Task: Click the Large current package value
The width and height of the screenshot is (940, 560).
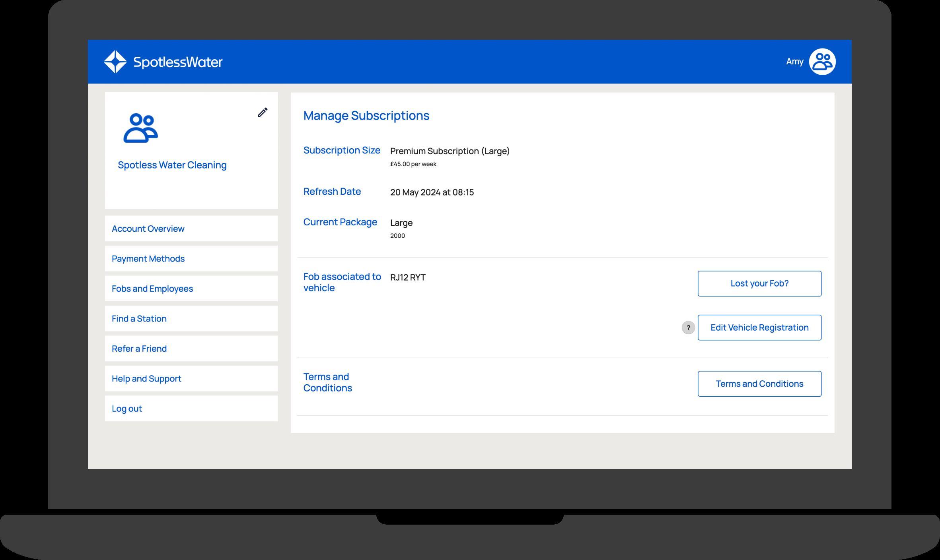Action: [x=401, y=223]
